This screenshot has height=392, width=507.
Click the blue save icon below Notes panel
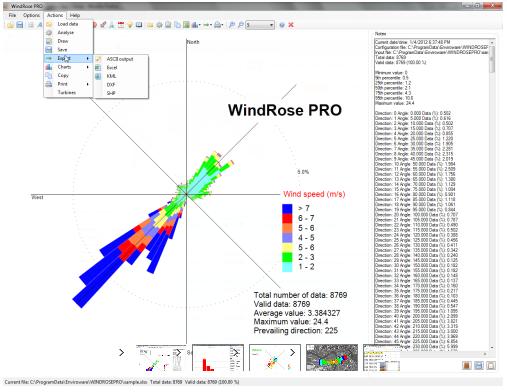point(479,366)
